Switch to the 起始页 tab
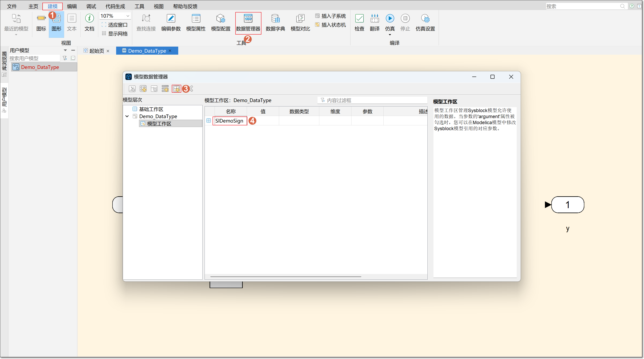 (96, 51)
